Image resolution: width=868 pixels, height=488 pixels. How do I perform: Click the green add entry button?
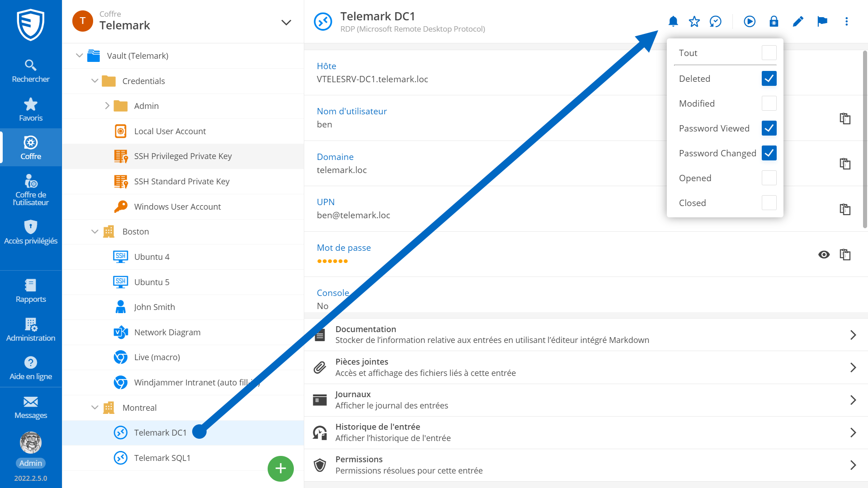coord(280,469)
